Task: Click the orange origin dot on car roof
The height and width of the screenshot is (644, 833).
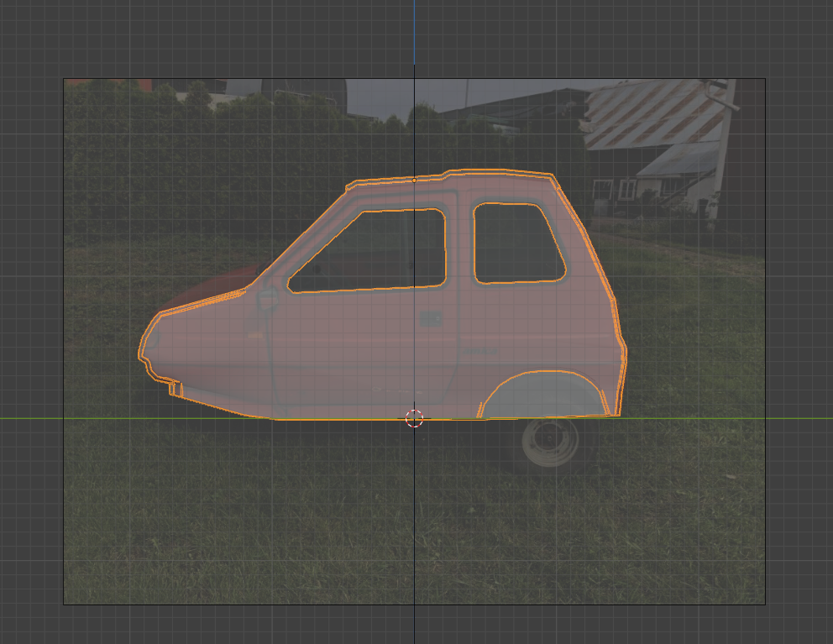Action: pos(414,181)
